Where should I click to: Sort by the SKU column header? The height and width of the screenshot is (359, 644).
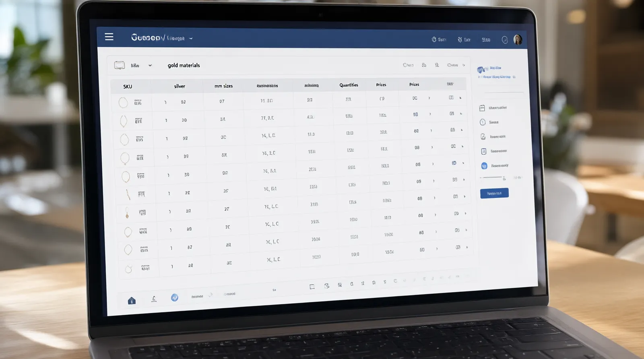click(x=128, y=87)
